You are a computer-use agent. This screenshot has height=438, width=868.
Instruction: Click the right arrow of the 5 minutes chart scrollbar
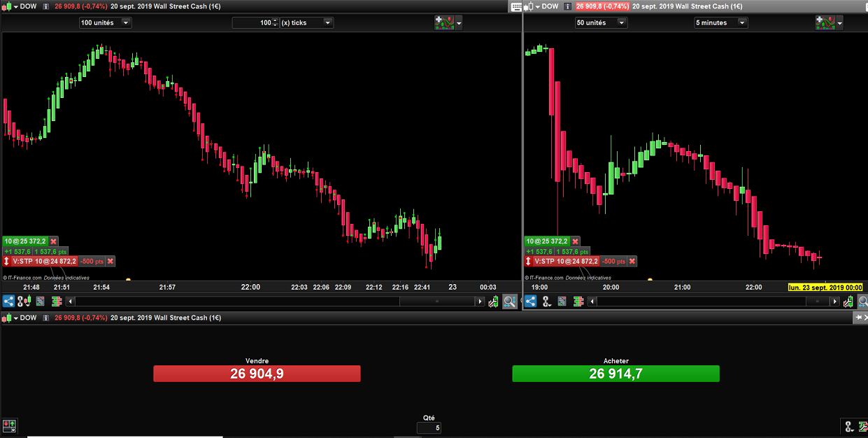pos(834,302)
